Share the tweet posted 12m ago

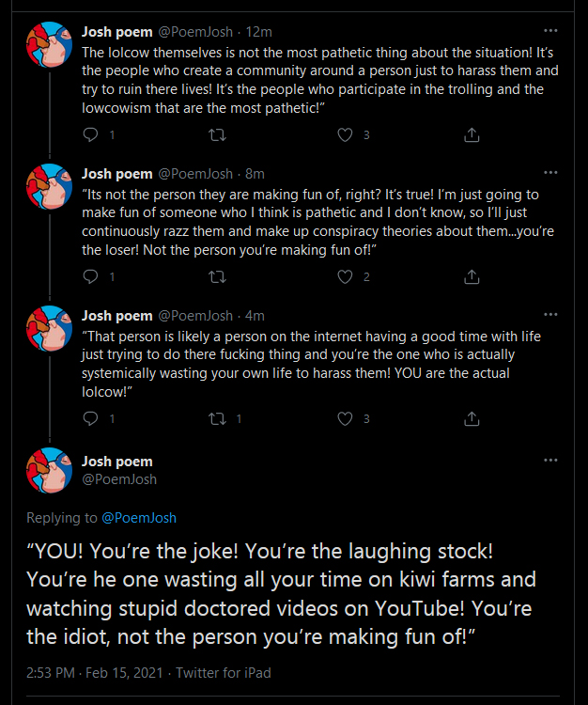pos(472,134)
